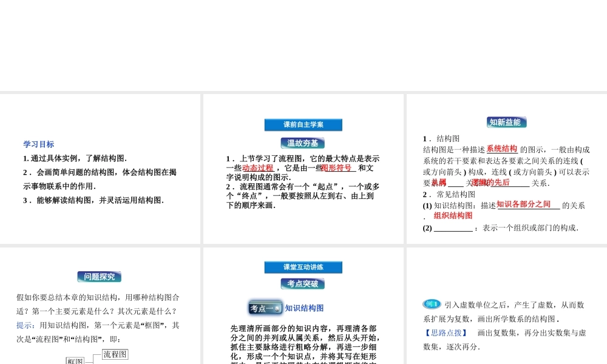Select the 知识结构图 heading label
This screenshot has width=607, height=364.
(306, 308)
